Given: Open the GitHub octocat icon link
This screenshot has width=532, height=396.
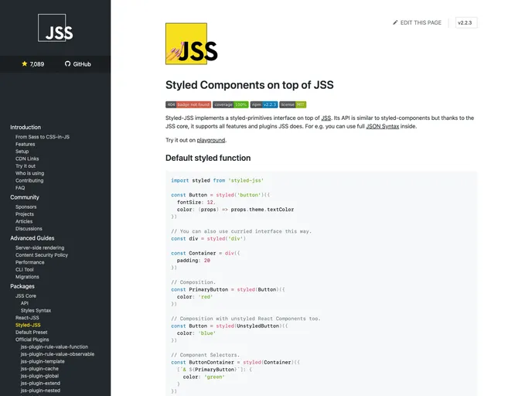Looking at the screenshot, I should pyautogui.click(x=67, y=63).
